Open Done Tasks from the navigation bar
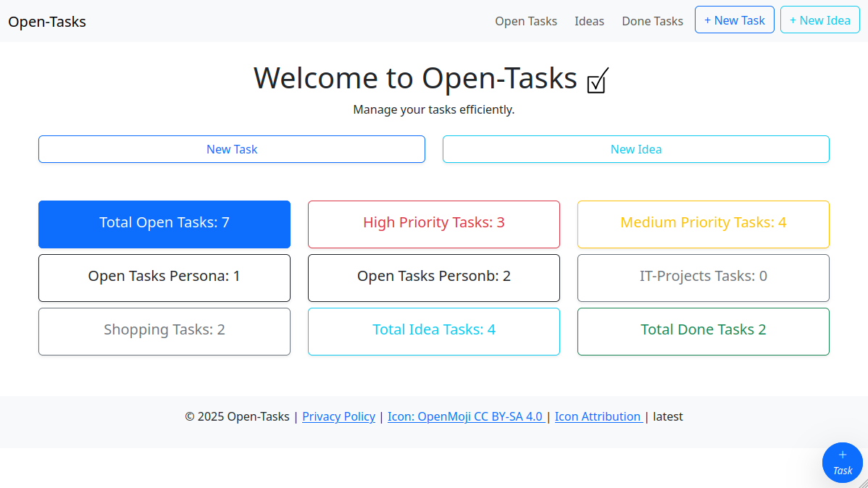The width and height of the screenshot is (868, 488). point(652,21)
